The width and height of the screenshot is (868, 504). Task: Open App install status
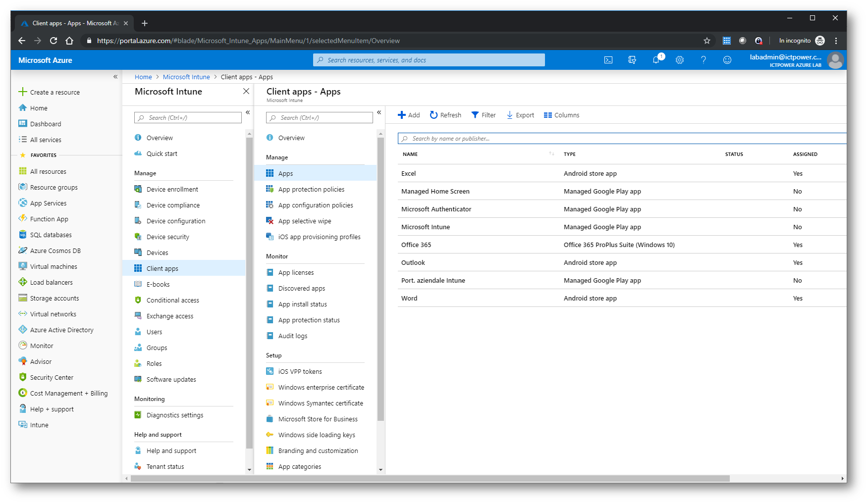297,304
